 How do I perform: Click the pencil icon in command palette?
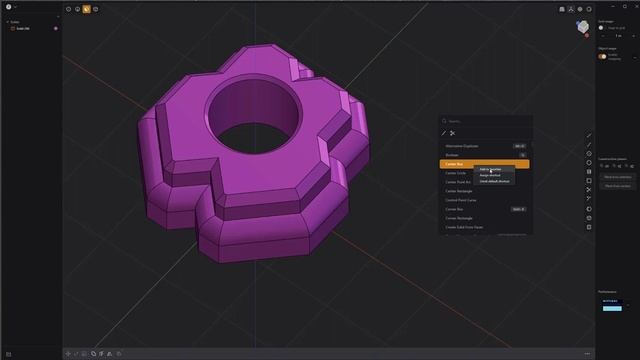[444, 133]
